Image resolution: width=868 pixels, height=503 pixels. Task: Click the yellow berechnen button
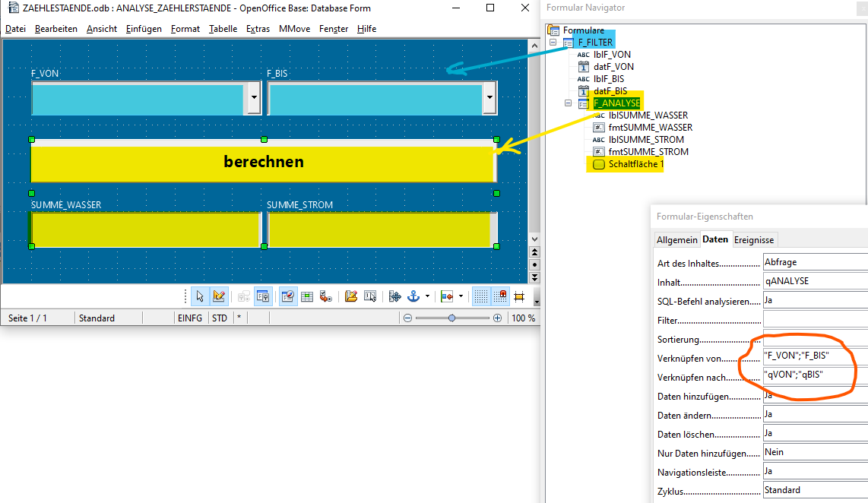[x=263, y=162]
